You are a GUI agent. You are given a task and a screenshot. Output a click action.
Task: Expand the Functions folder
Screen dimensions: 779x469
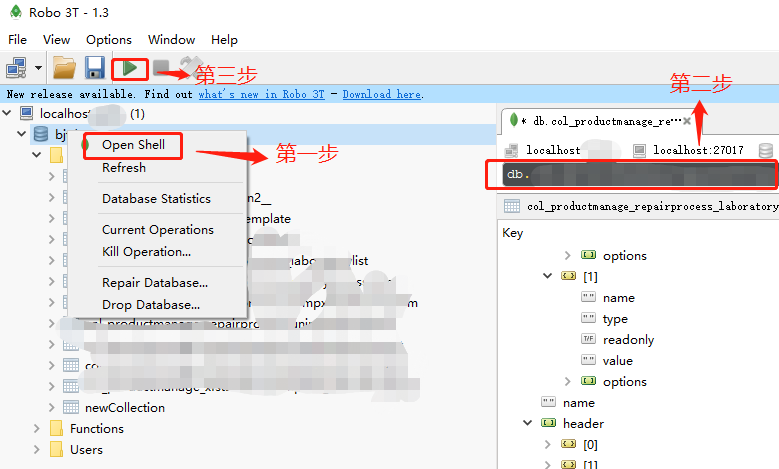click(x=36, y=429)
